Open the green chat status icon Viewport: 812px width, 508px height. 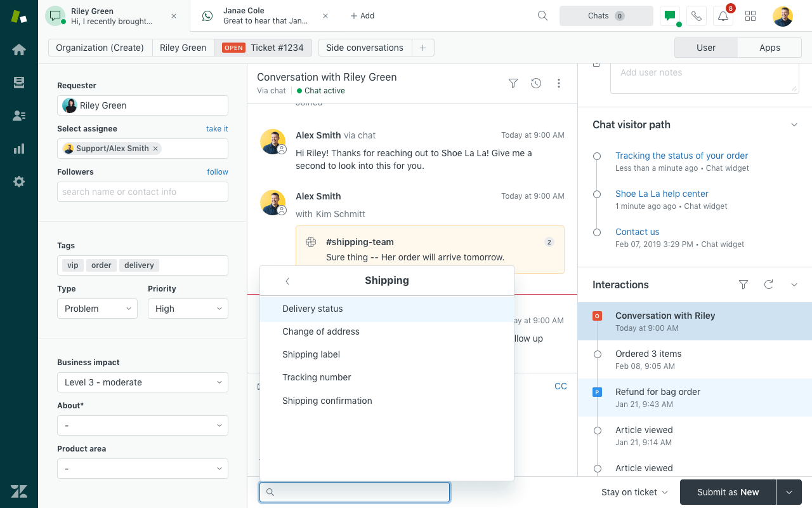pos(670,16)
